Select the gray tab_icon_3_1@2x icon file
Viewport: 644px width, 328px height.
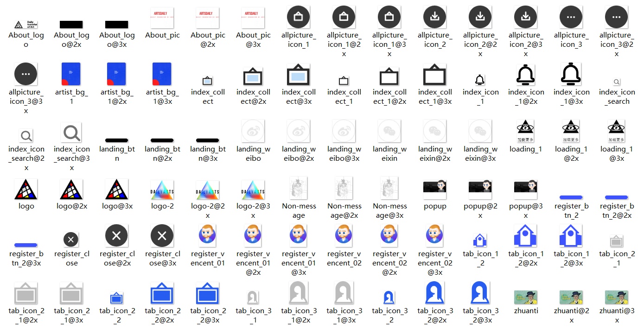[x=298, y=293]
